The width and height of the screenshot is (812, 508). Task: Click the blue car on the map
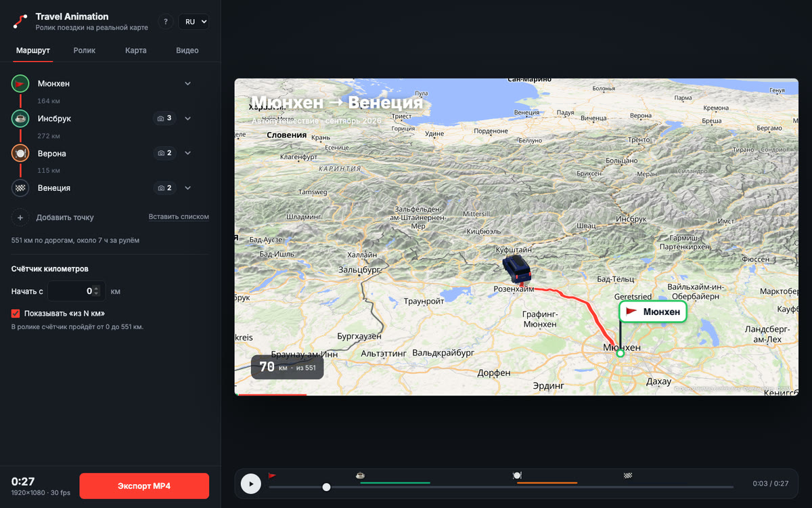click(x=518, y=269)
